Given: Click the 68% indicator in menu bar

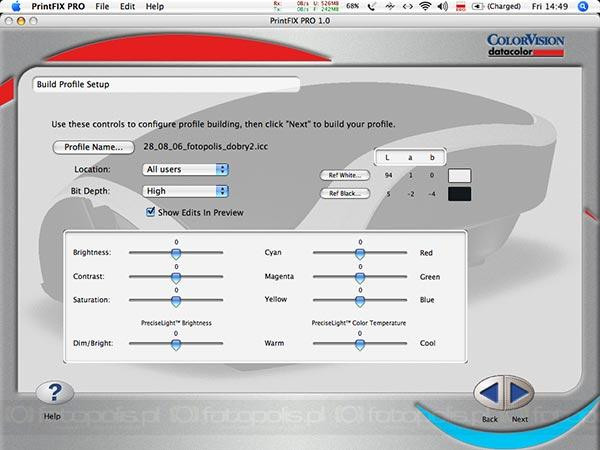Looking at the screenshot, I should [x=352, y=7].
